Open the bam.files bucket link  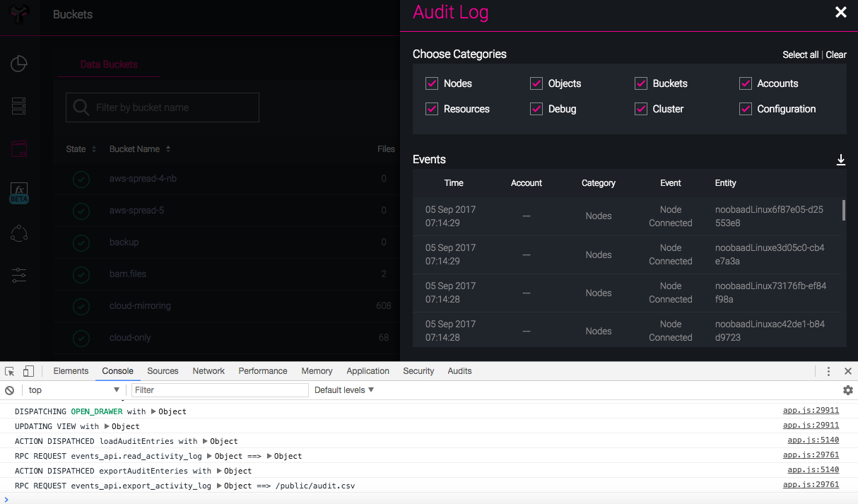128,274
